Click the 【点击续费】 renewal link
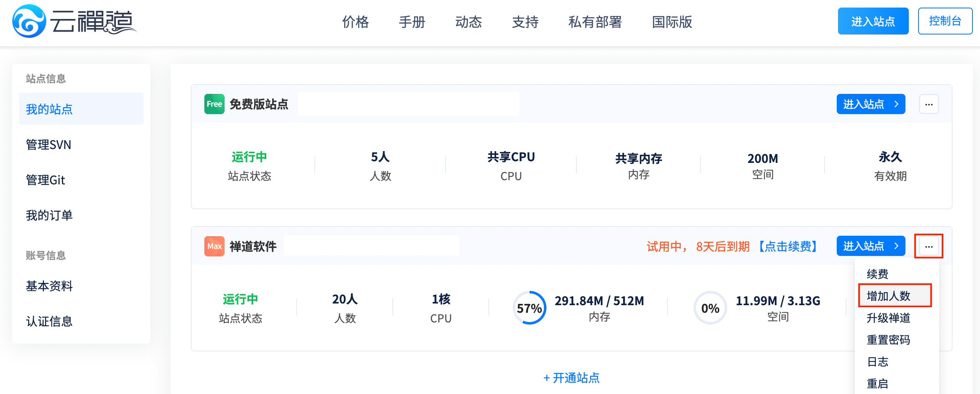Viewport: 980px width, 394px height. [787, 246]
